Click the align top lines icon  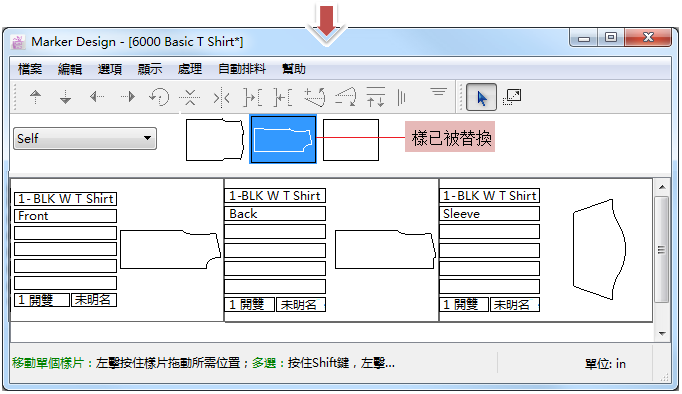click(x=438, y=92)
